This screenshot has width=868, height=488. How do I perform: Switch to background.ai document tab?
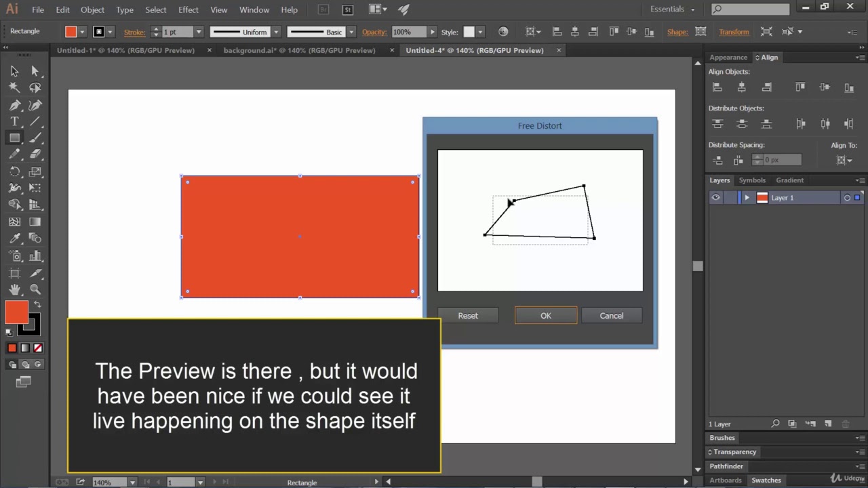click(299, 50)
